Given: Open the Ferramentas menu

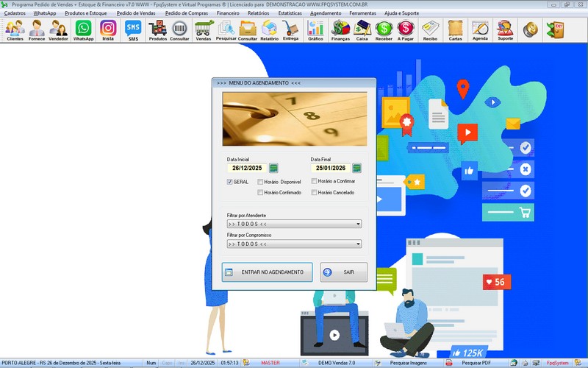Looking at the screenshot, I should (362, 13).
